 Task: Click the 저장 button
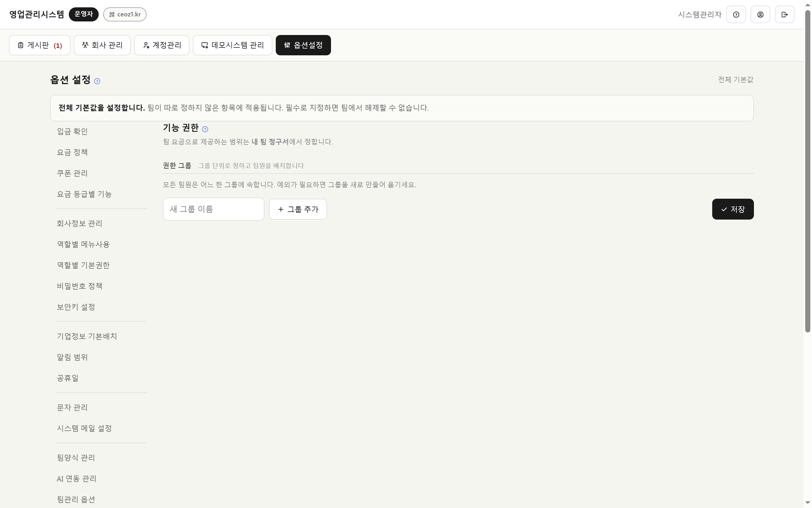coord(733,209)
